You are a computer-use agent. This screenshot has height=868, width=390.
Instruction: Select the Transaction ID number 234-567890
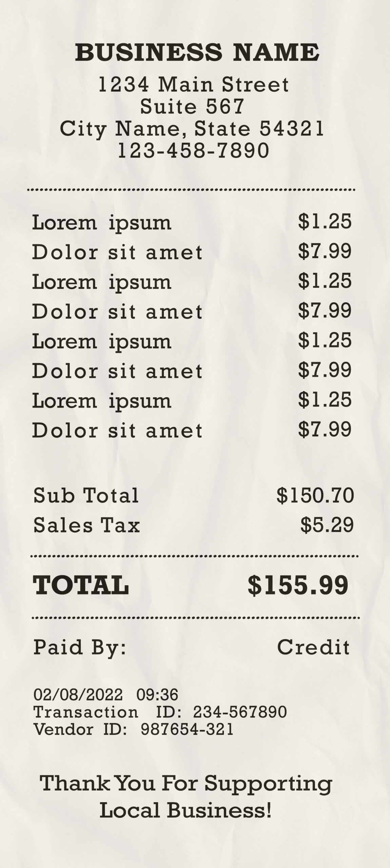click(x=240, y=712)
